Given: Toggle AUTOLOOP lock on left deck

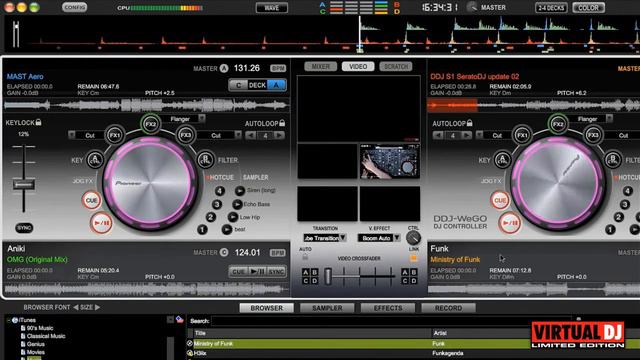Looking at the screenshot, I should point(282,123).
